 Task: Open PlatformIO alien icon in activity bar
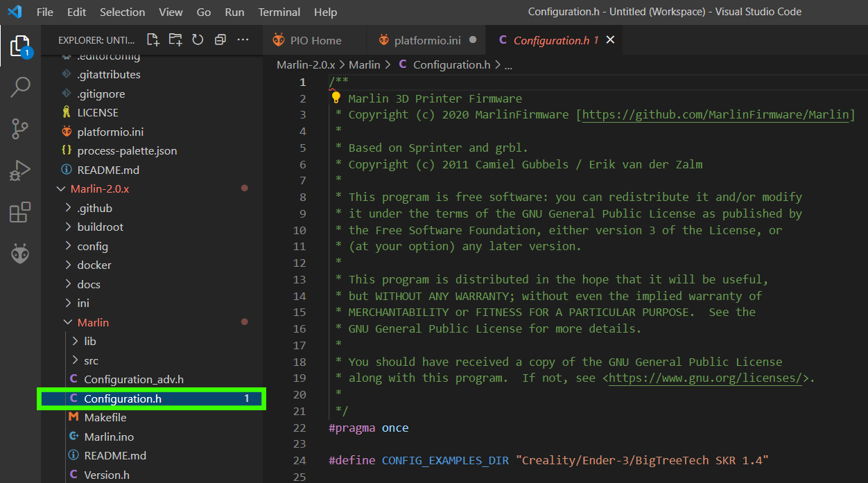(x=20, y=254)
